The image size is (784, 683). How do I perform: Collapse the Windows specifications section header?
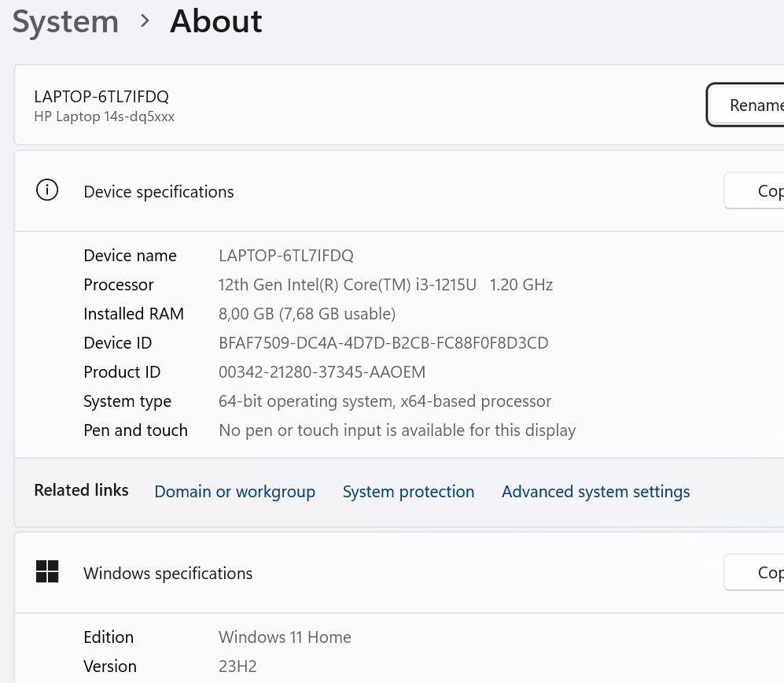(393, 573)
